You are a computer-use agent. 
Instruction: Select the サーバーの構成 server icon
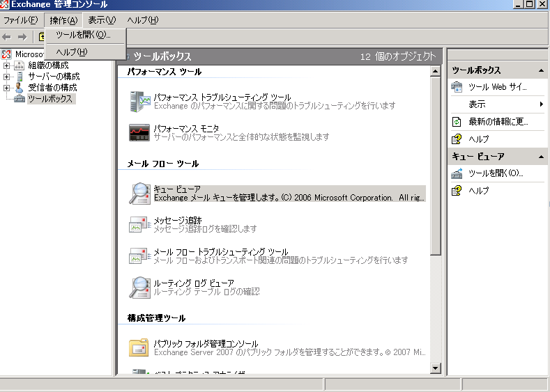pos(20,77)
